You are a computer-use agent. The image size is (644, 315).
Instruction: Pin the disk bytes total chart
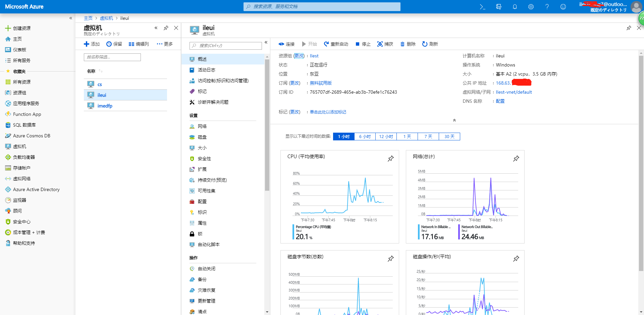[391, 259]
